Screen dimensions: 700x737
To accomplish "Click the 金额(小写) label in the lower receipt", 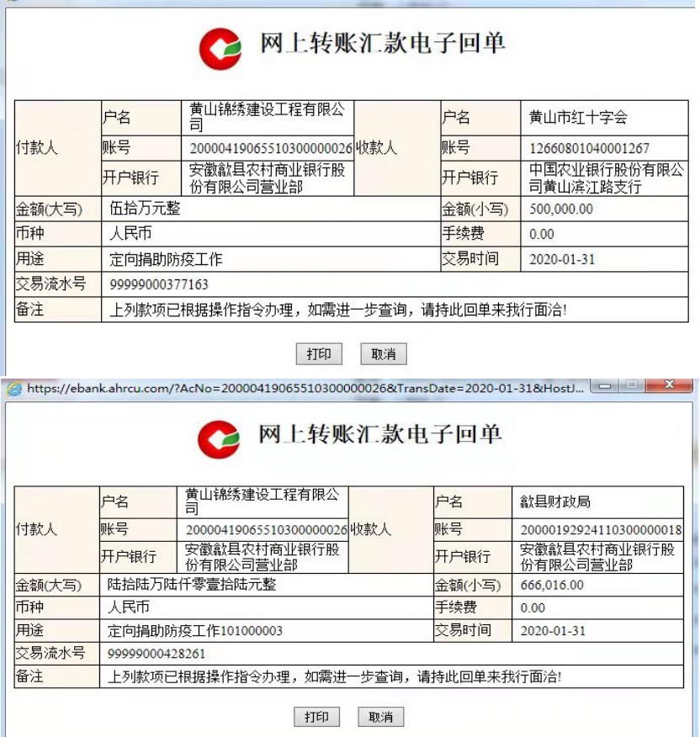I will pyautogui.click(x=467, y=586).
